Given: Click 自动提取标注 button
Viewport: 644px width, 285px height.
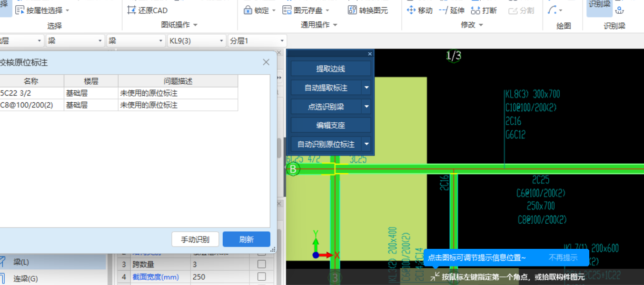Looking at the screenshot, I should pos(327,88).
